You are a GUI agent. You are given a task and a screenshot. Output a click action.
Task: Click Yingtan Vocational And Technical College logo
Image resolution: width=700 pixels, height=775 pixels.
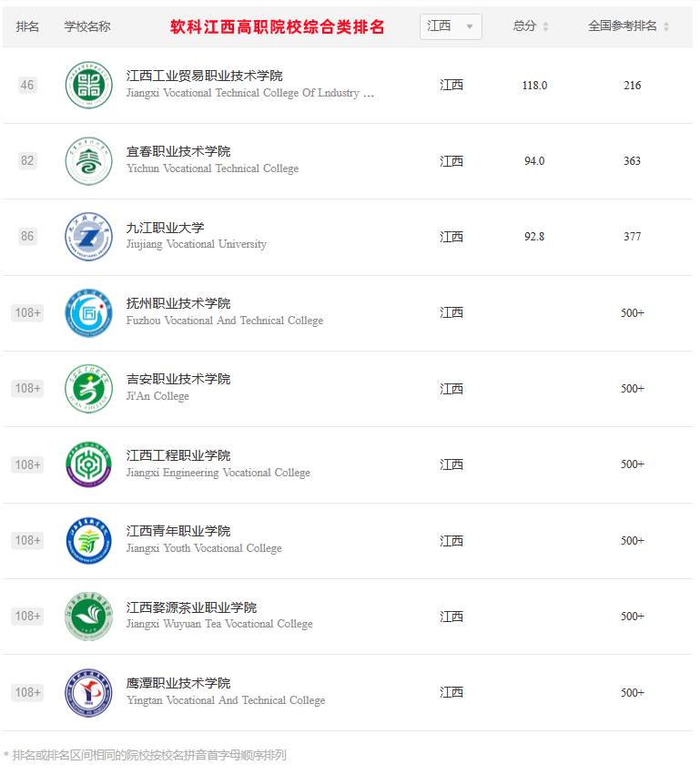[x=89, y=692]
